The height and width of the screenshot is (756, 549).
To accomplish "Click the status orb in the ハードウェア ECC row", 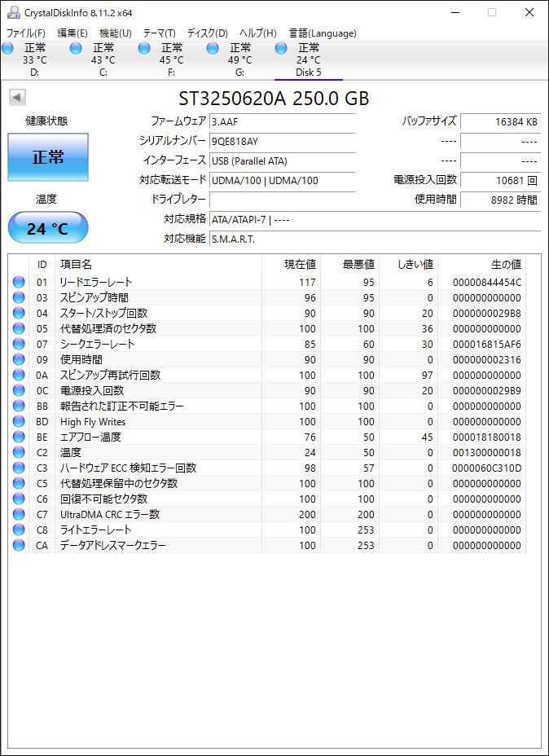I will pyautogui.click(x=19, y=468).
